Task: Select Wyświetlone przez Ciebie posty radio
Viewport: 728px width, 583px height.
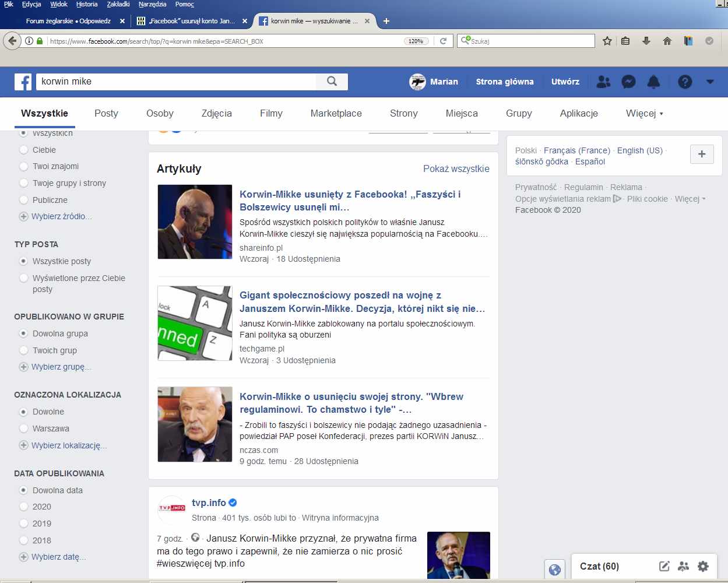Action: pyautogui.click(x=24, y=278)
